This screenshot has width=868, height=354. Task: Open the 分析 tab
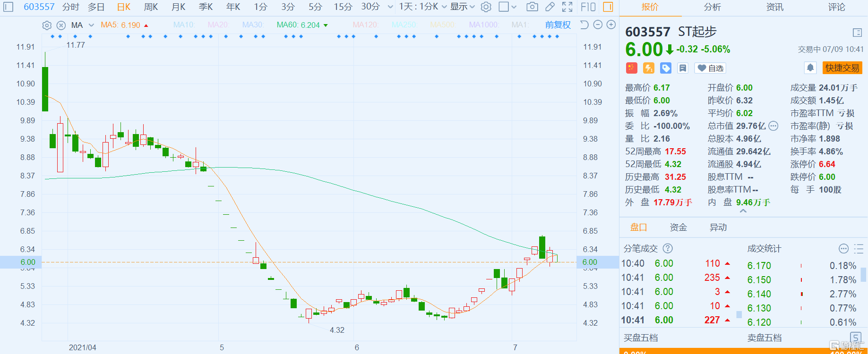click(x=712, y=7)
